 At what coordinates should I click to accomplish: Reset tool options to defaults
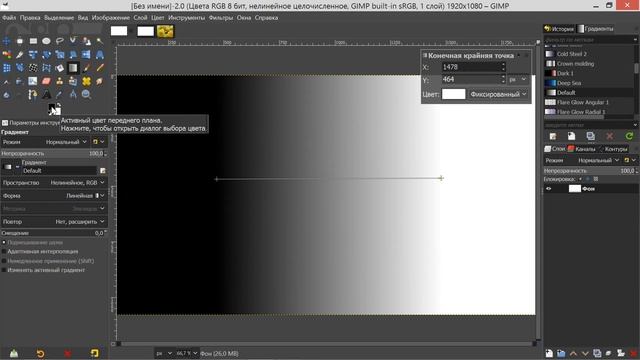click(x=94, y=353)
